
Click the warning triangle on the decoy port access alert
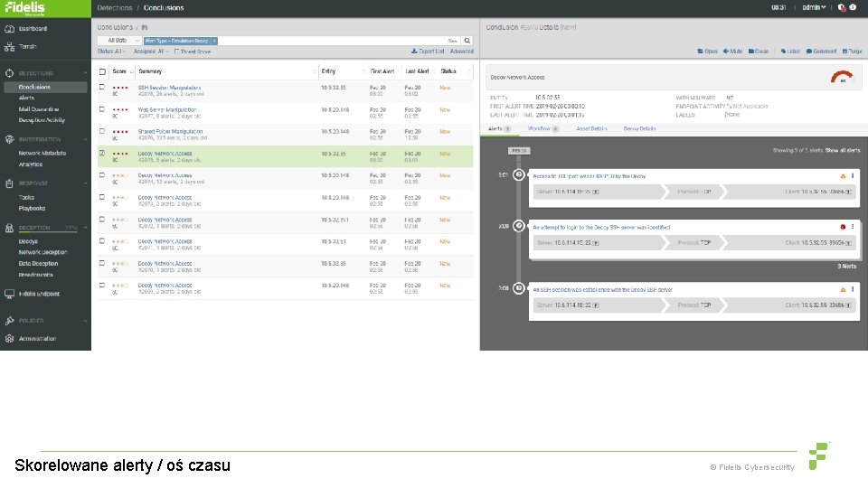[843, 176]
